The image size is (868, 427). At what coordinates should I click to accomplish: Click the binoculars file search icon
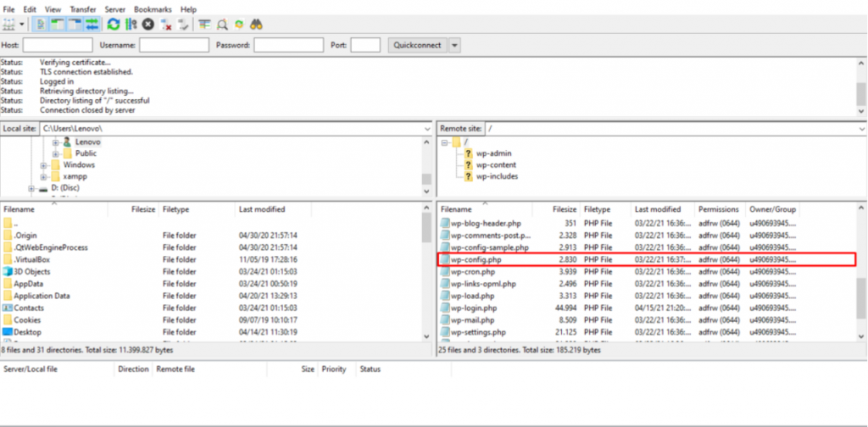[257, 25]
